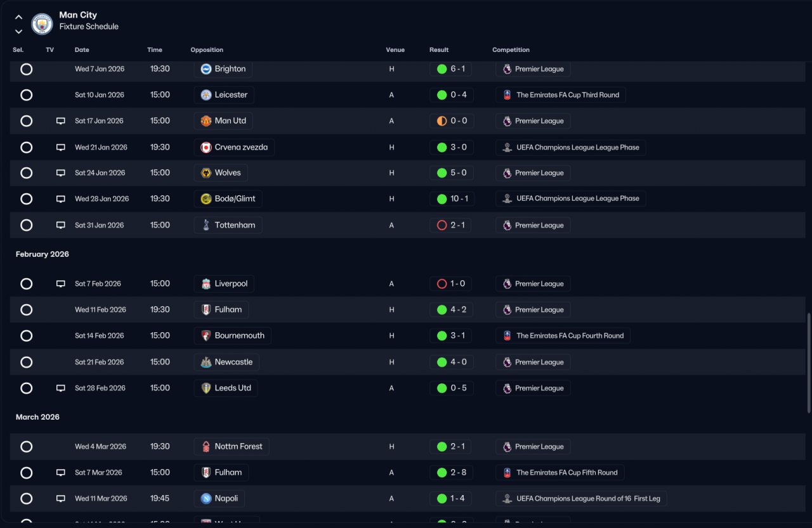Image resolution: width=812 pixels, height=528 pixels.
Task: Sort fixtures by the Date column header
Action: click(x=82, y=50)
